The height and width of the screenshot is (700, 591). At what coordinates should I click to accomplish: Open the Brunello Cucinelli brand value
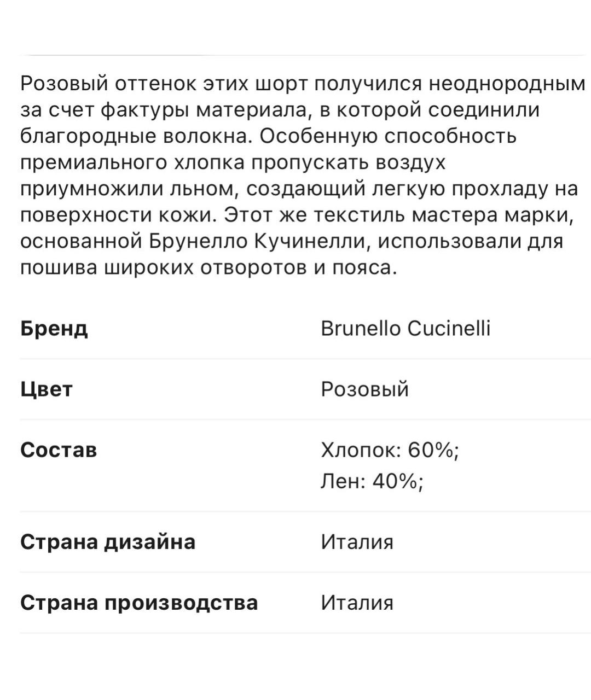click(x=405, y=329)
